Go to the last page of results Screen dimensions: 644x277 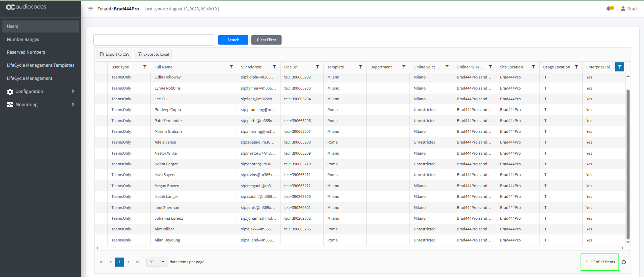click(137, 262)
